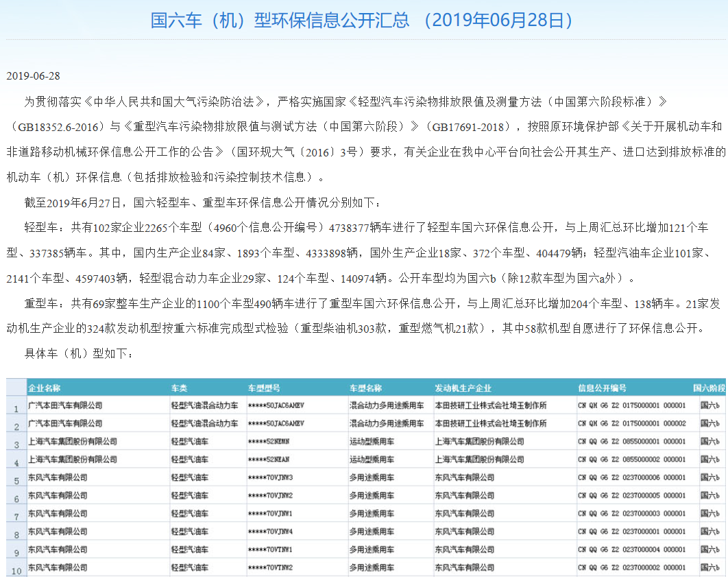Click the 发动机生产企业 column header
The image size is (728, 577).
click(x=463, y=388)
